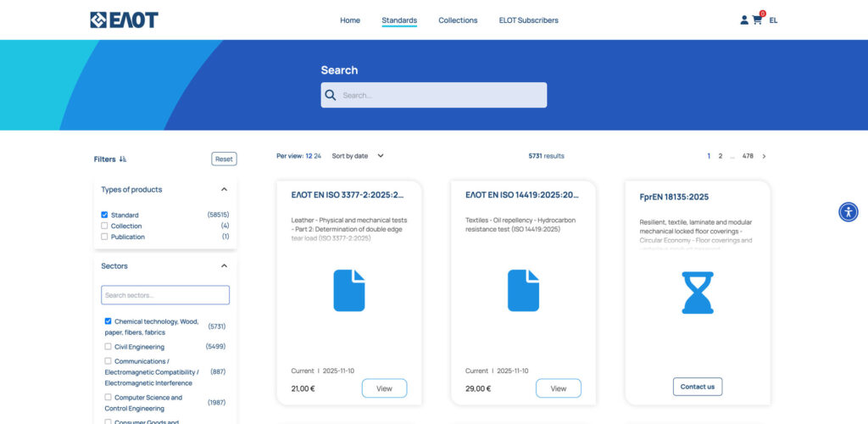This screenshot has width=868, height=424.
Task: Open the Collections menu item
Action: [458, 20]
